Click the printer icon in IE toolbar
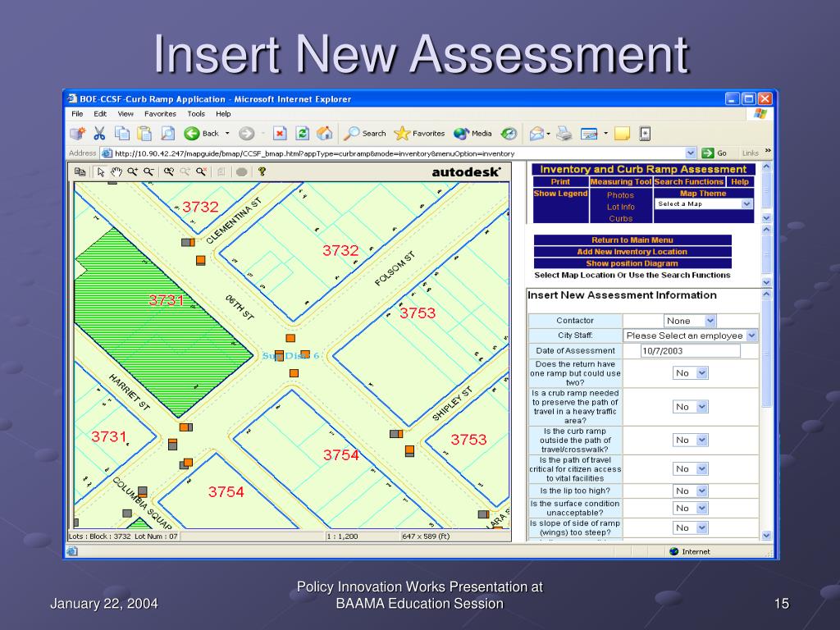The height and width of the screenshot is (630, 840). 564,134
